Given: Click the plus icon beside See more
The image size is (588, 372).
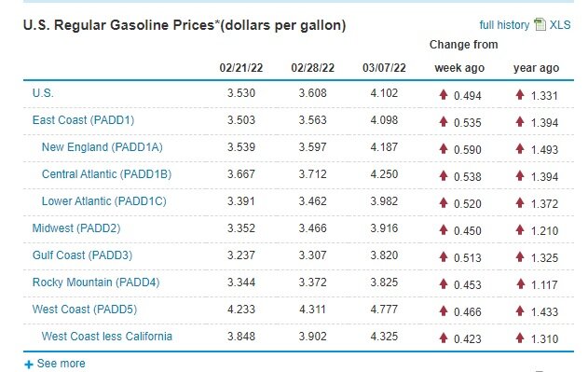Looking at the screenshot, I should click(x=29, y=365).
